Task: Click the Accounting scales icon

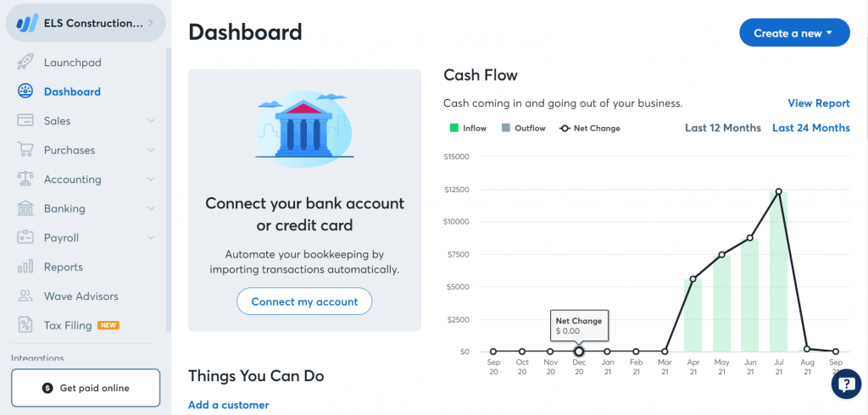Action: coord(25,180)
